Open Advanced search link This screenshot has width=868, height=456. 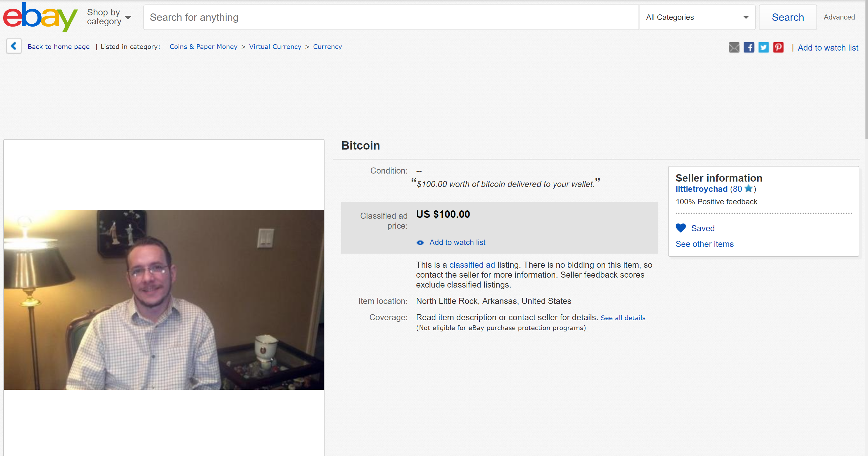coord(839,17)
